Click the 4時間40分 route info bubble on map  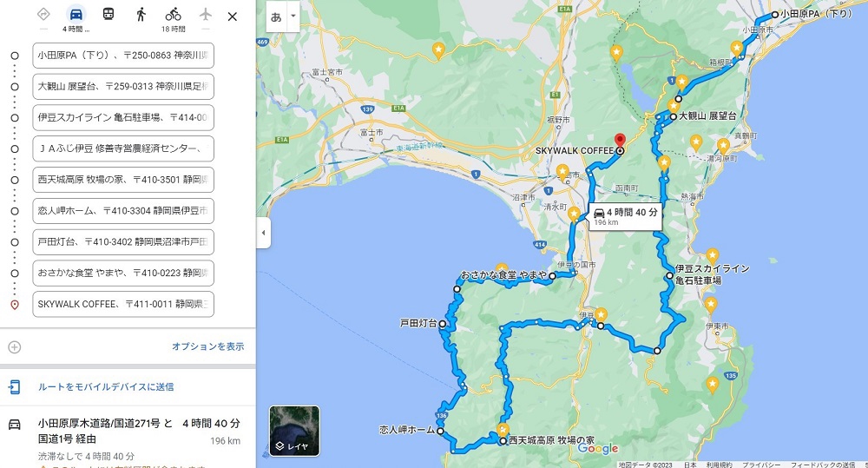coord(626,216)
